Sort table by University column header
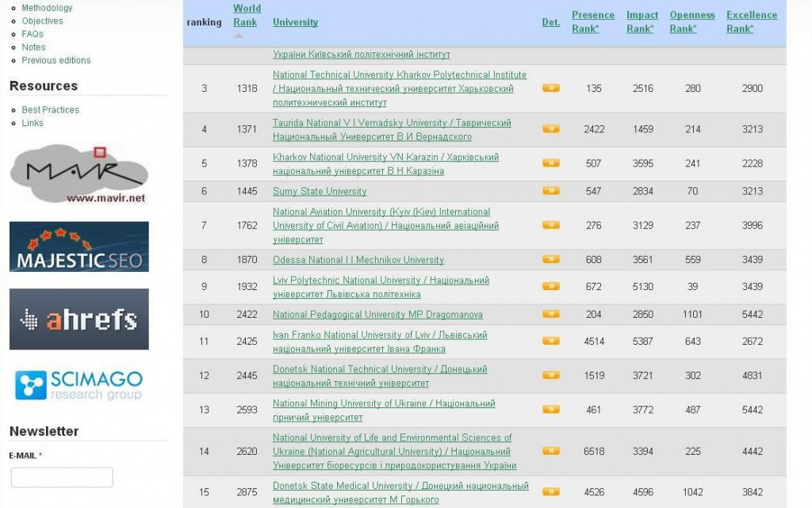 [x=295, y=22]
